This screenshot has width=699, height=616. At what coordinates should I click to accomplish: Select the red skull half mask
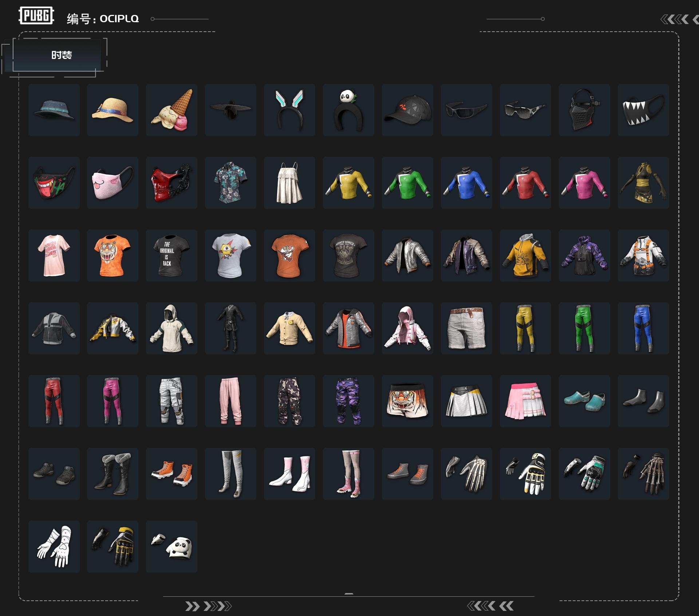(x=171, y=183)
